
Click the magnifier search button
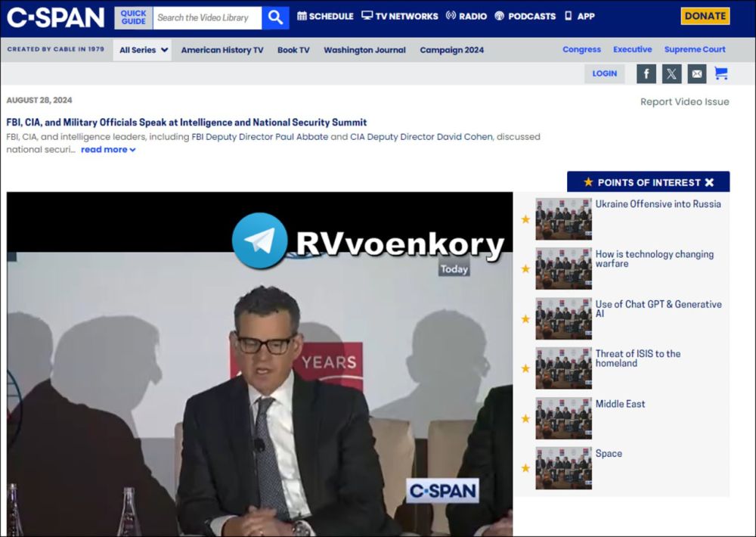coord(275,18)
